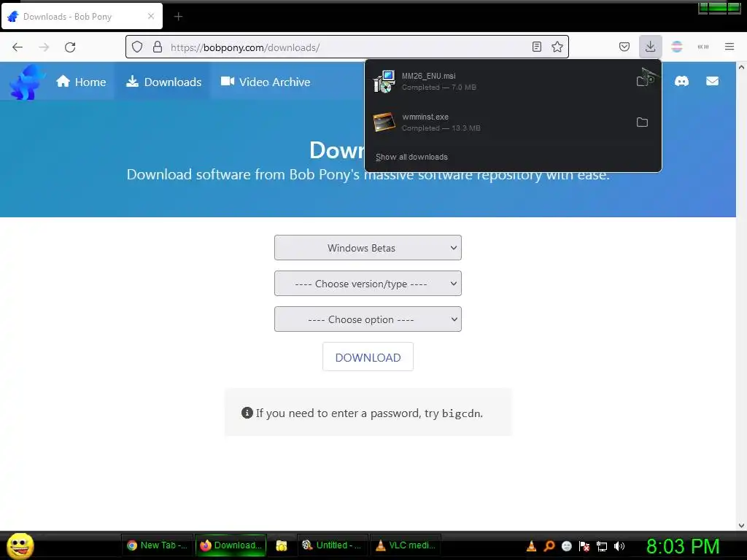Image resolution: width=747 pixels, height=560 pixels.
Task: Close the Firefox downloads panel button
Action: pos(650,47)
